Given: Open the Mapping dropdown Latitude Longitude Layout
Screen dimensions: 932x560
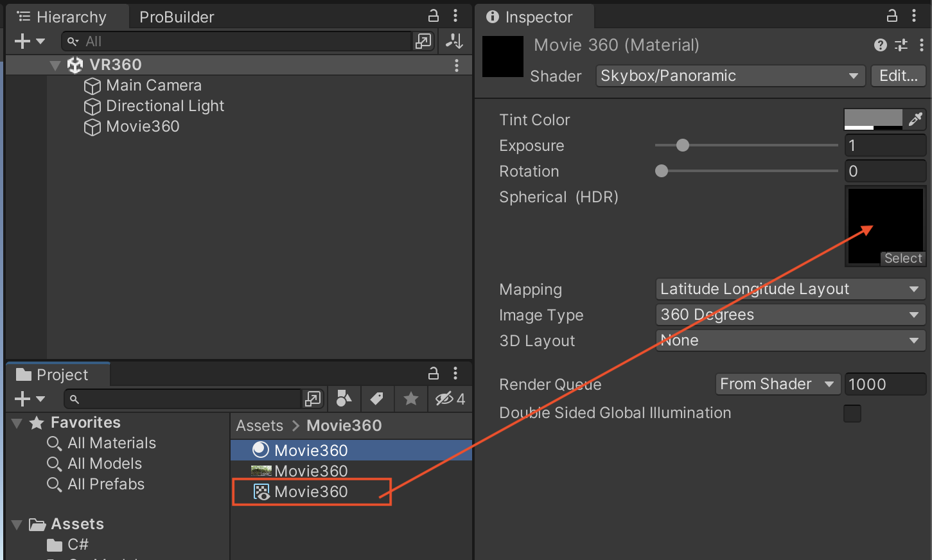Looking at the screenshot, I should tap(789, 289).
